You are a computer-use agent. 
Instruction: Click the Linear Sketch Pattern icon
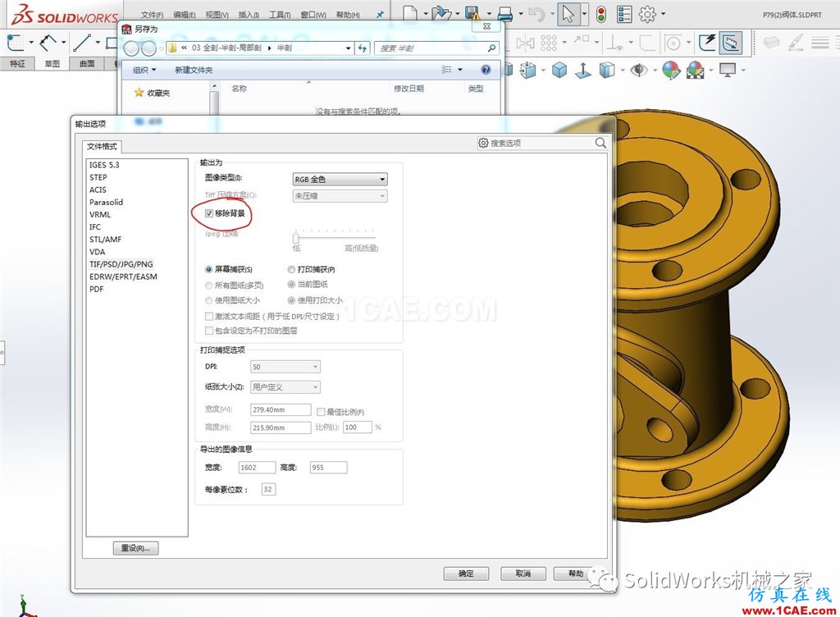point(549,43)
